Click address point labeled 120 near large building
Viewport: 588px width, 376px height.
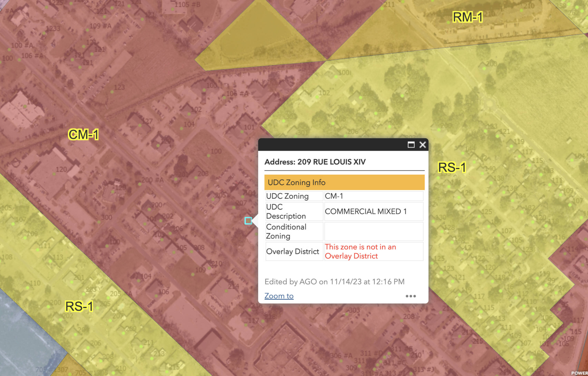click(x=54, y=174)
